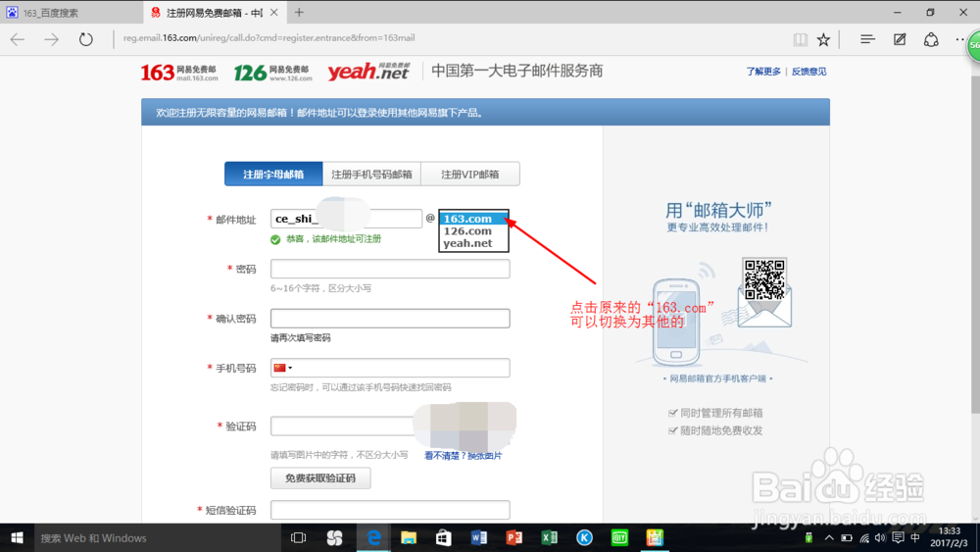Open Windows Store from taskbar
The height and width of the screenshot is (552, 980).
coord(444,537)
